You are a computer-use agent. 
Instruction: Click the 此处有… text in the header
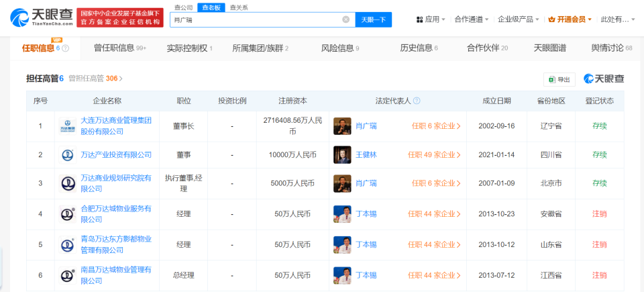[615, 19]
